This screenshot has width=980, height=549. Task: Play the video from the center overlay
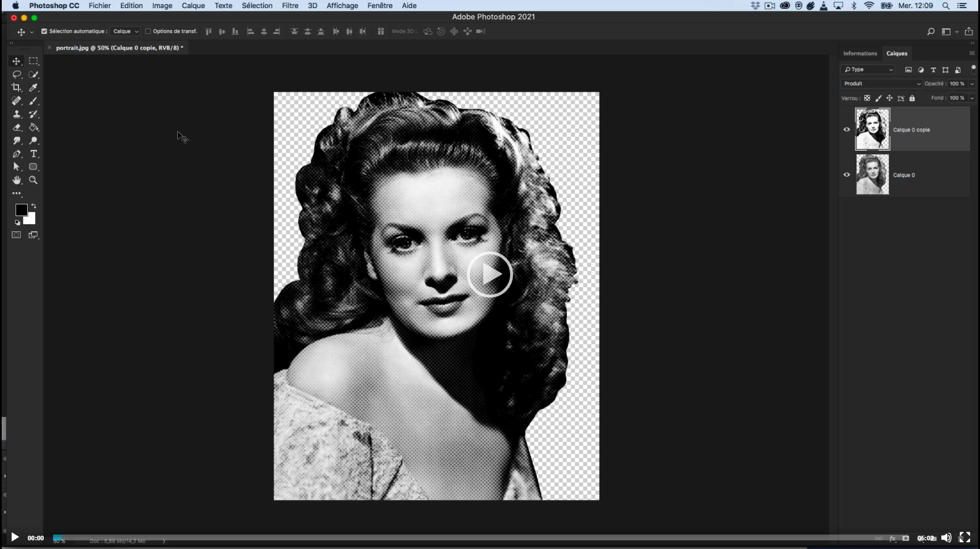point(490,275)
